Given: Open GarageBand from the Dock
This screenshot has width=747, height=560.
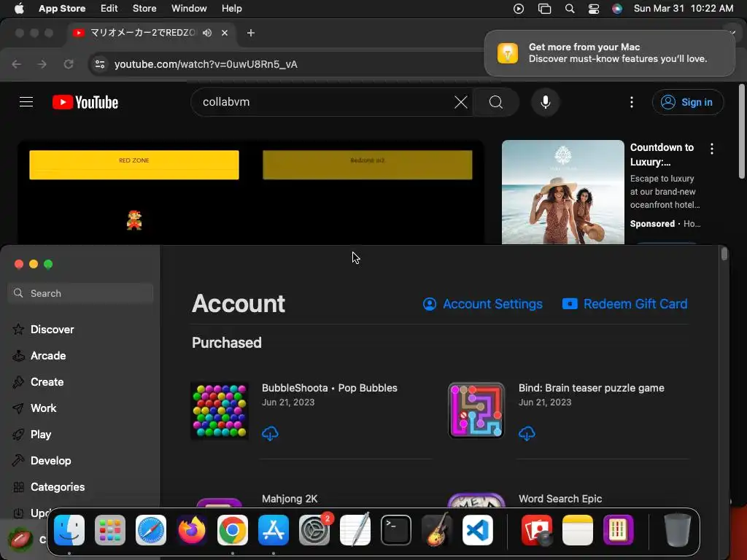Looking at the screenshot, I should (437, 530).
